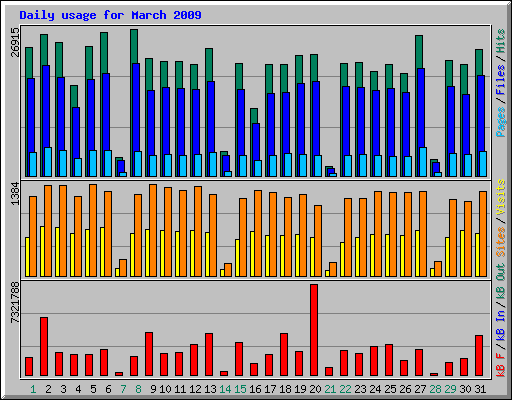
Task: Click day label 2 on the axis
Action: click(48, 389)
